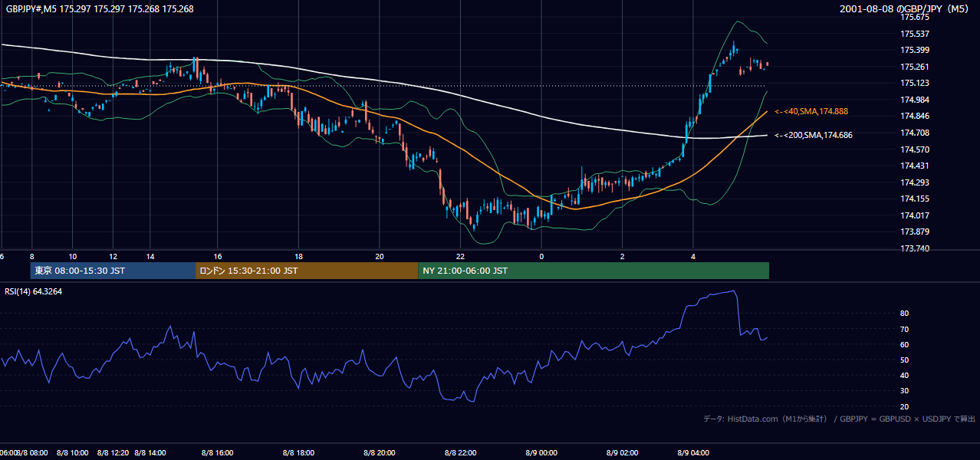Click price axis value 174.155

(915, 199)
